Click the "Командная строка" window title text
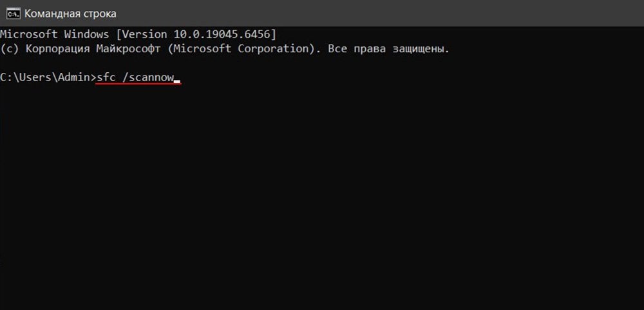 coord(71,13)
